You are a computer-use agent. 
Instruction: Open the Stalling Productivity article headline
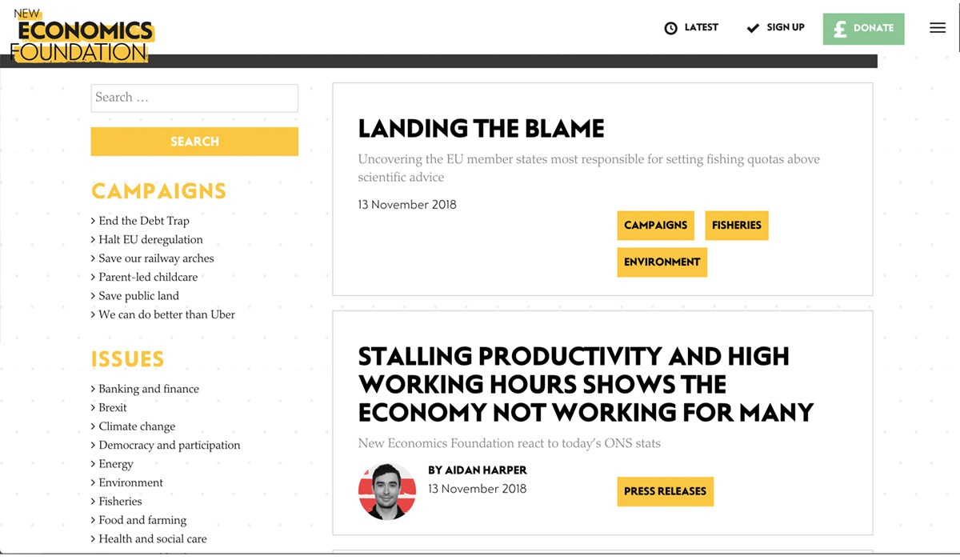tap(586, 384)
